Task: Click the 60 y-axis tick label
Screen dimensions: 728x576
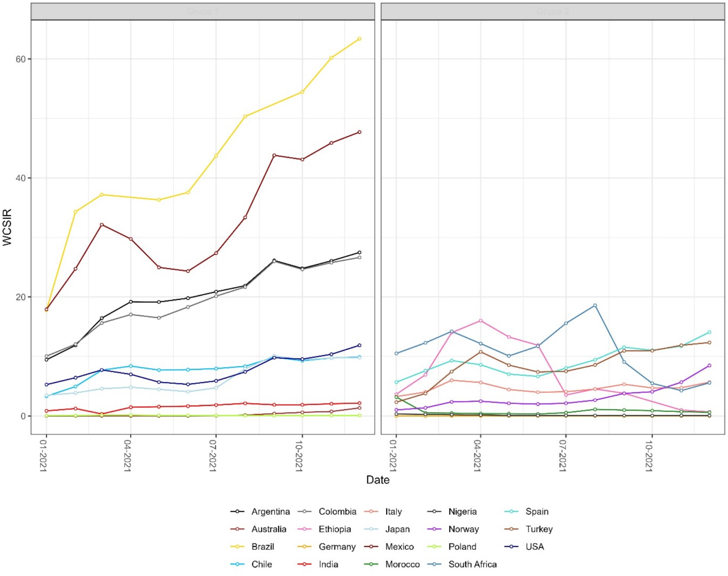Action: [x=21, y=59]
